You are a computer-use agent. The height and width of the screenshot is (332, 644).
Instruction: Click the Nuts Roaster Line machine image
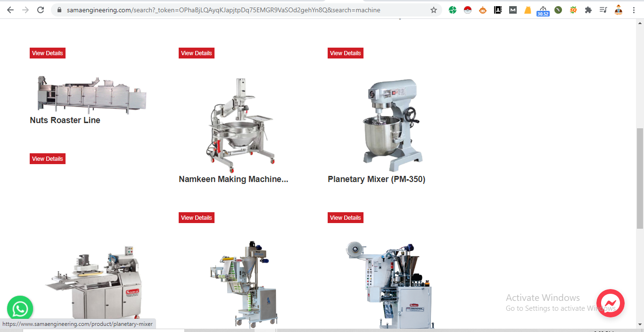[x=92, y=94]
